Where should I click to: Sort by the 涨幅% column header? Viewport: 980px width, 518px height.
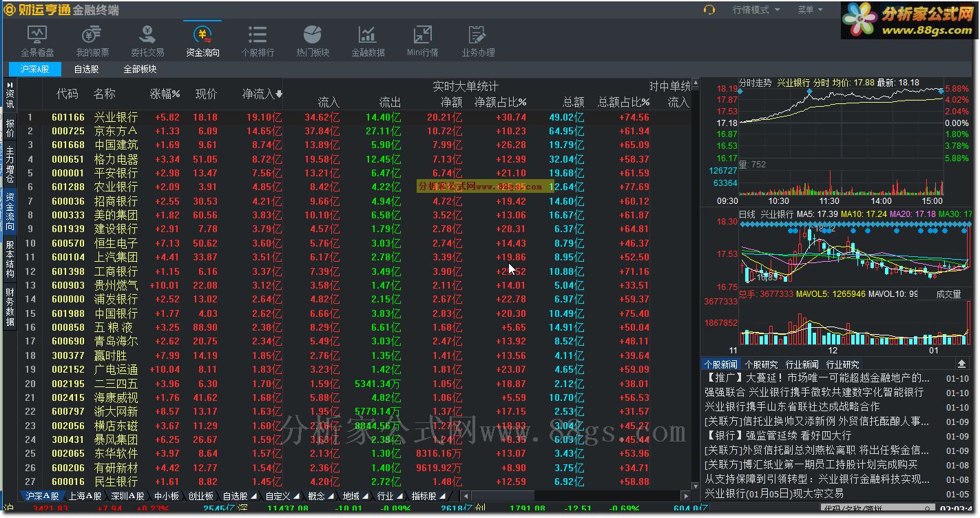click(165, 94)
